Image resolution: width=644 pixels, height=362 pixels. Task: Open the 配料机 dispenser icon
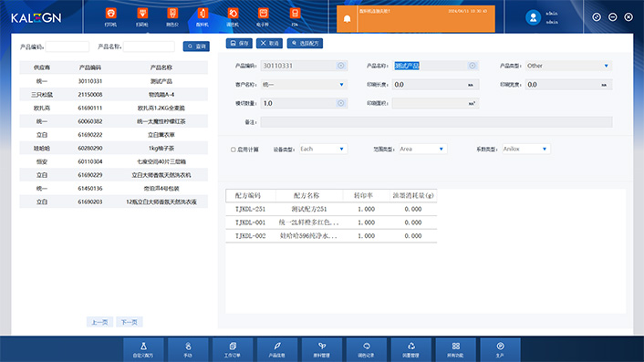coord(203,17)
